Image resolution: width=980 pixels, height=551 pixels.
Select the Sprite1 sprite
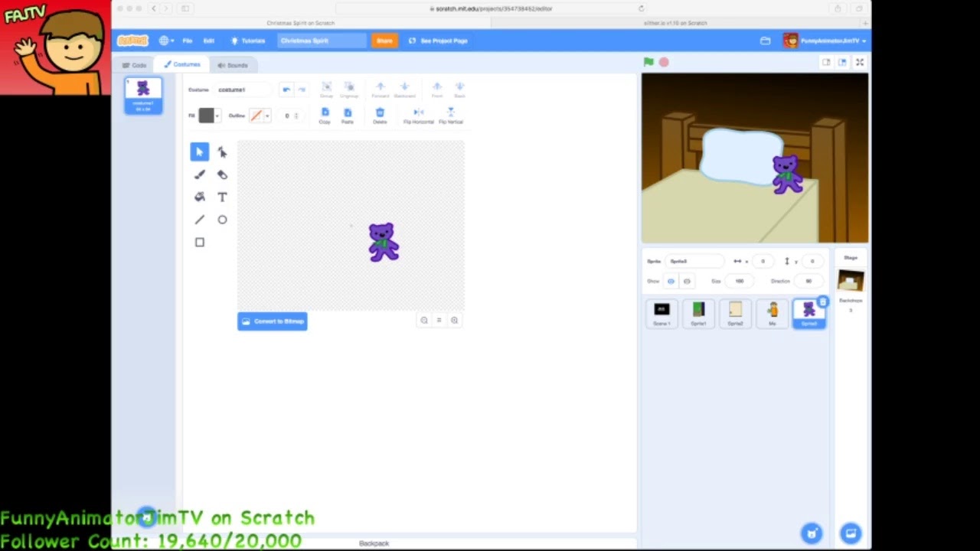click(x=698, y=314)
